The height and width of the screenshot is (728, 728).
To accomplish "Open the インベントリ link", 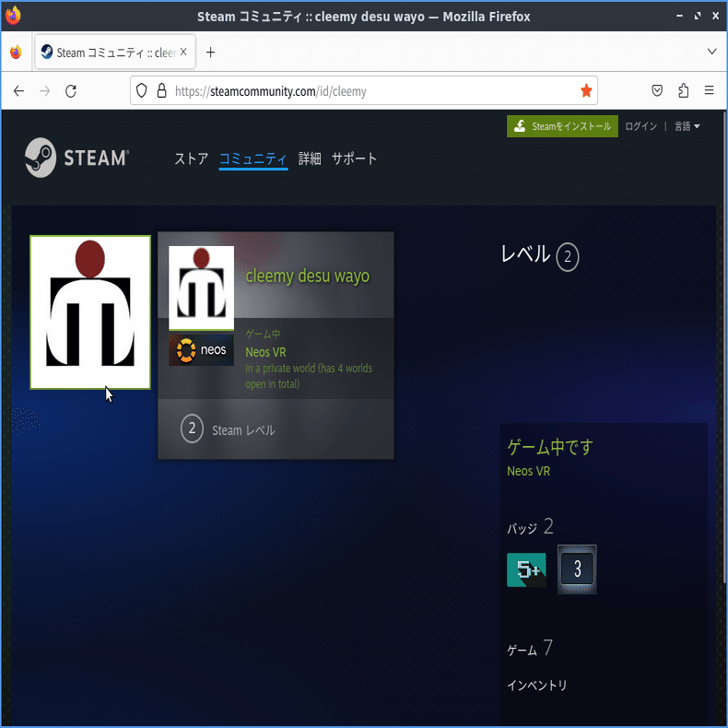I will click(536, 686).
